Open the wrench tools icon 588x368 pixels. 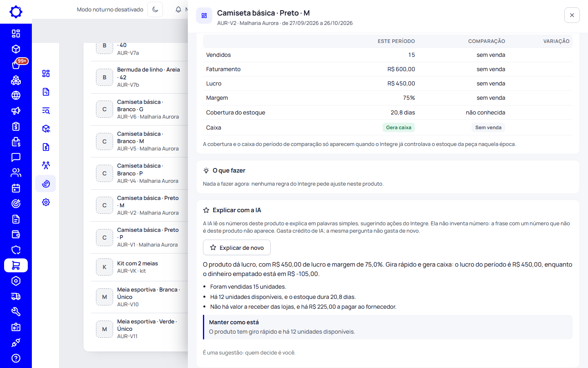[x=16, y=312]
